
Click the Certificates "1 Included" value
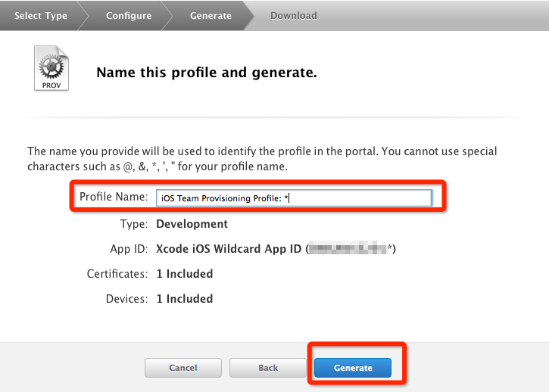click(x=184, y=274)
